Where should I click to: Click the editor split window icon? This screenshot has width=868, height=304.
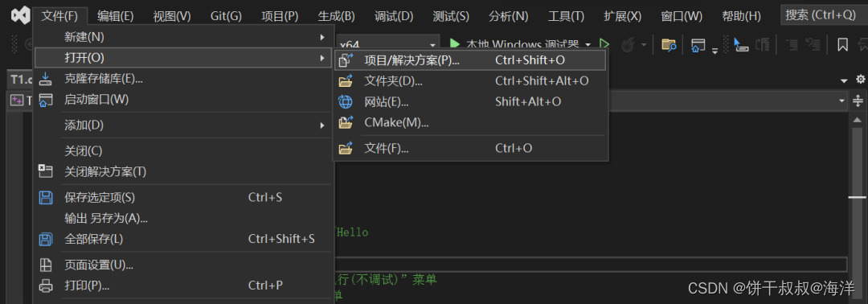click(x=858, y=101)
